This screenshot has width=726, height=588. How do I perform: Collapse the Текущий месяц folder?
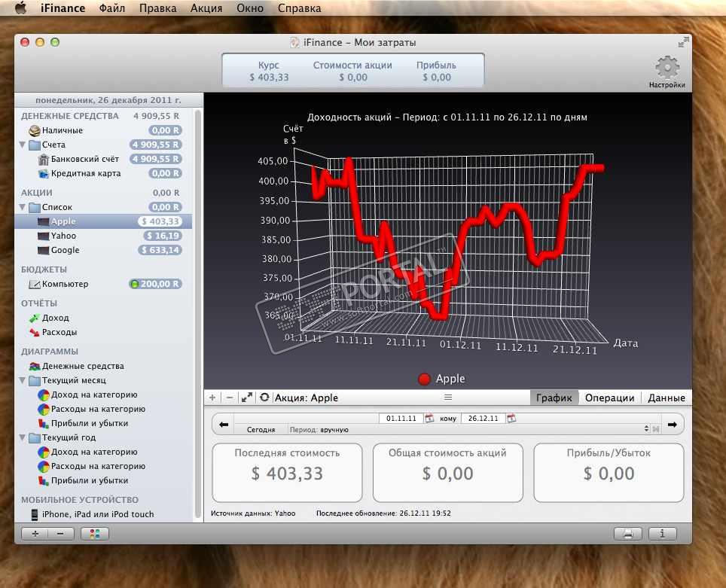(x=23, y=380)
